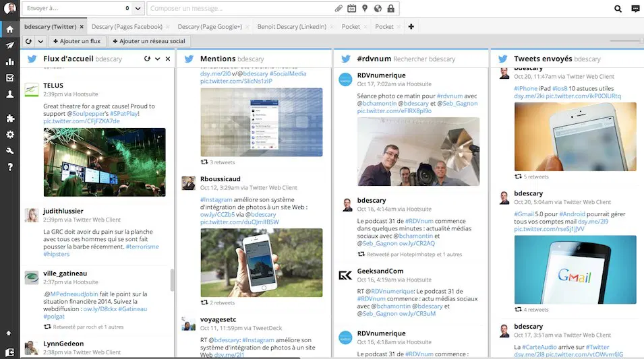Click LynnGedeon username
644x359 pixels.
(x=63, y=344)
